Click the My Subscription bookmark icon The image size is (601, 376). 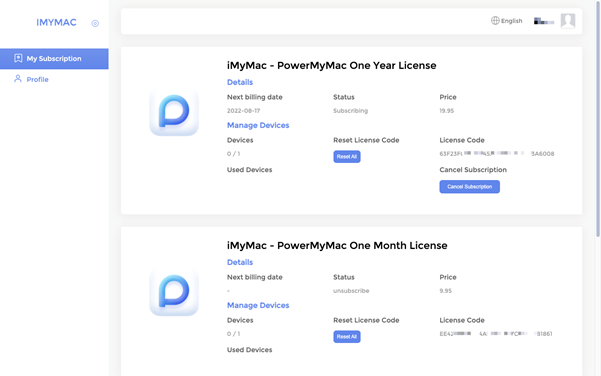point(18,58)
